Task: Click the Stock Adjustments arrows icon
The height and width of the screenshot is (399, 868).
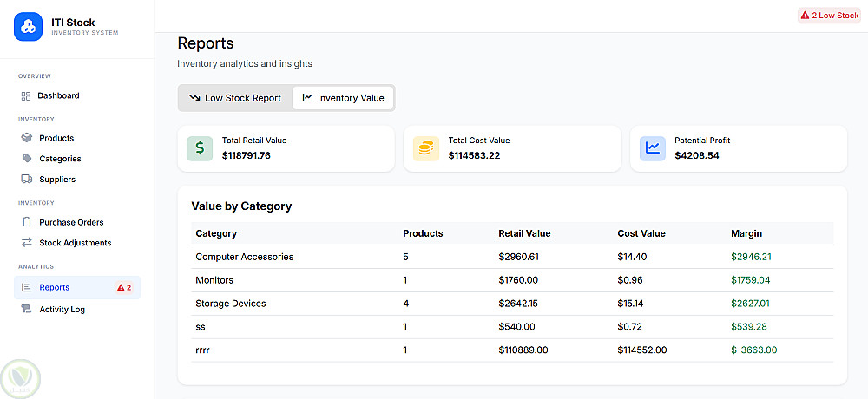Action: [26, 243]
